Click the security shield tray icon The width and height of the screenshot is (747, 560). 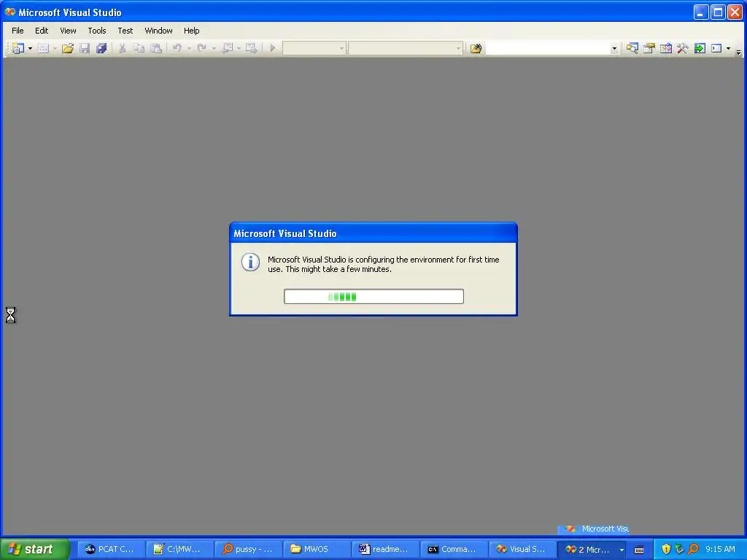(666, 549)
